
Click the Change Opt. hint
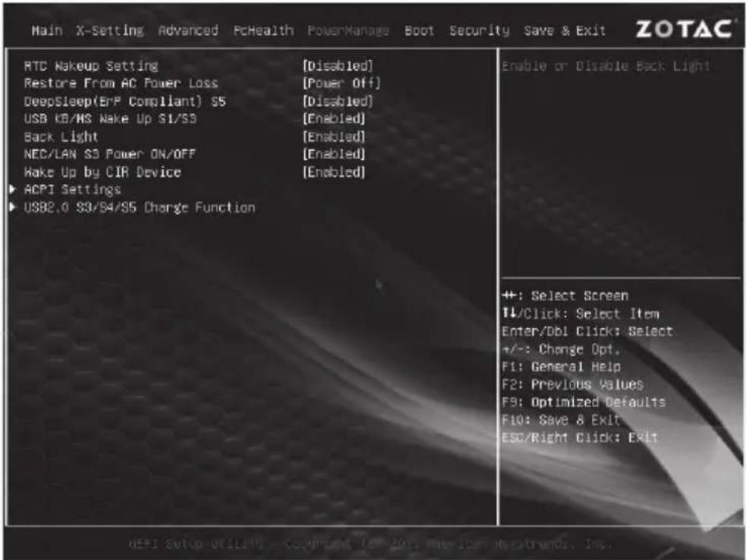coord(562,349)
